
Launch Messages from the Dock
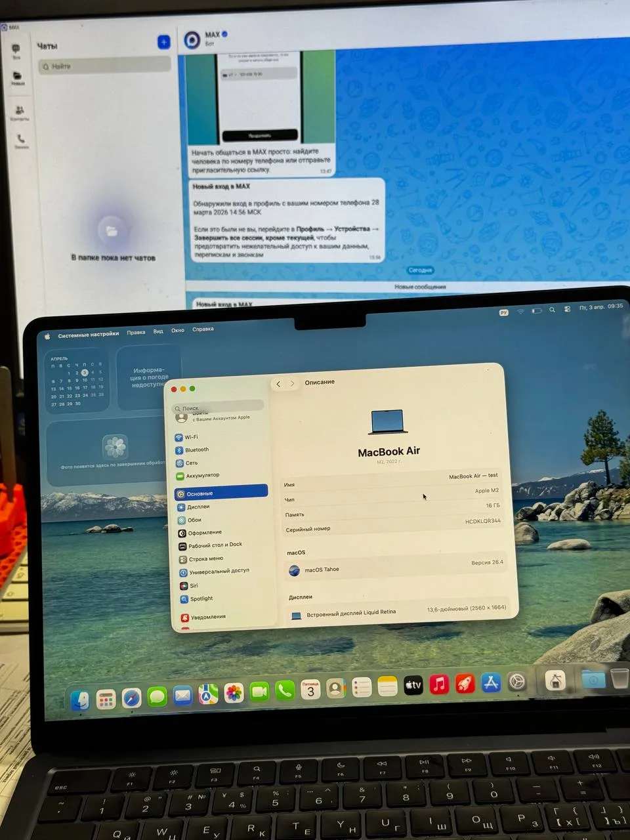point(157,696)
